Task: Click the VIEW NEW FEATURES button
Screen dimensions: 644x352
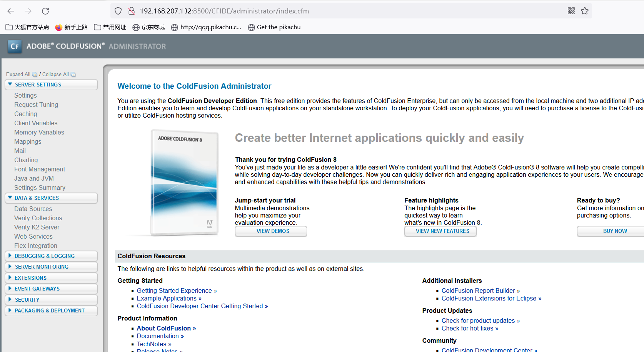Action: [440, 231]
